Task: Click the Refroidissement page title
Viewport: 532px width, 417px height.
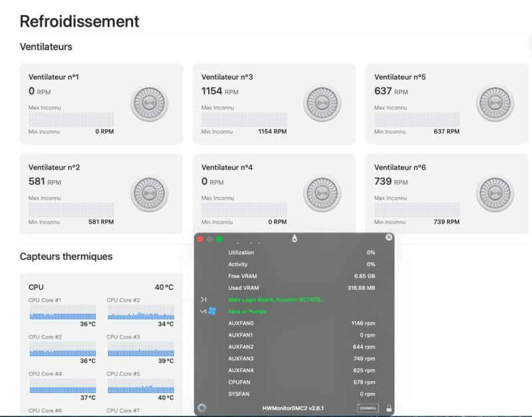Action: click(79, 21)
